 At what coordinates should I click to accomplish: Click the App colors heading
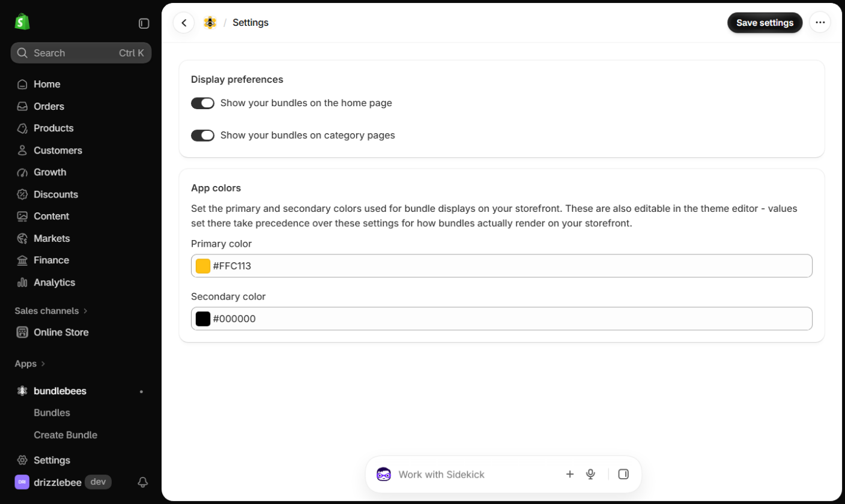coord(216,188)
